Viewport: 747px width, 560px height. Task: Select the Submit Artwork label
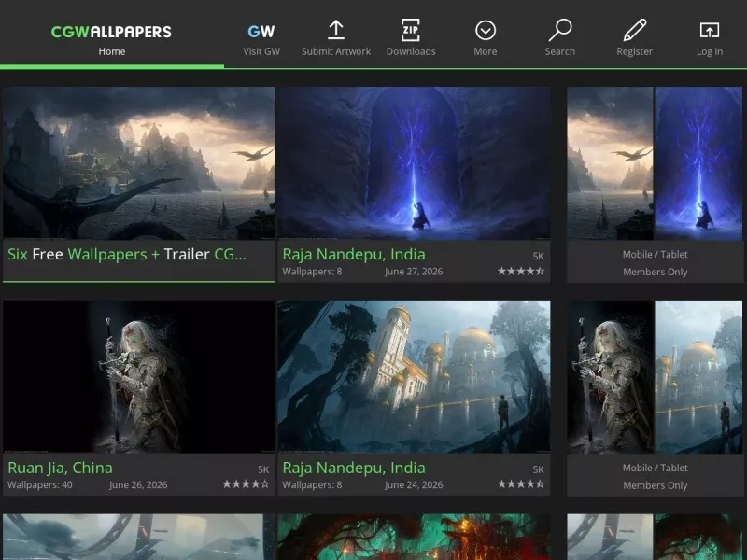(x=336, y=51)
